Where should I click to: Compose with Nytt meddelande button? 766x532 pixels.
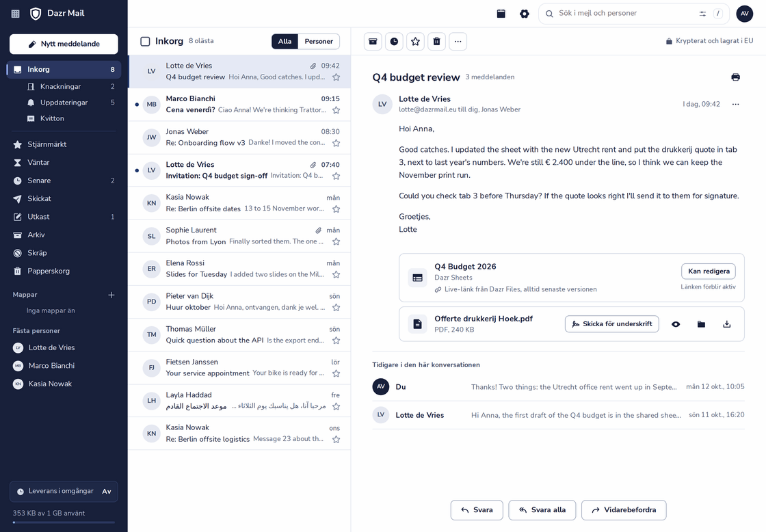[64, 44]
